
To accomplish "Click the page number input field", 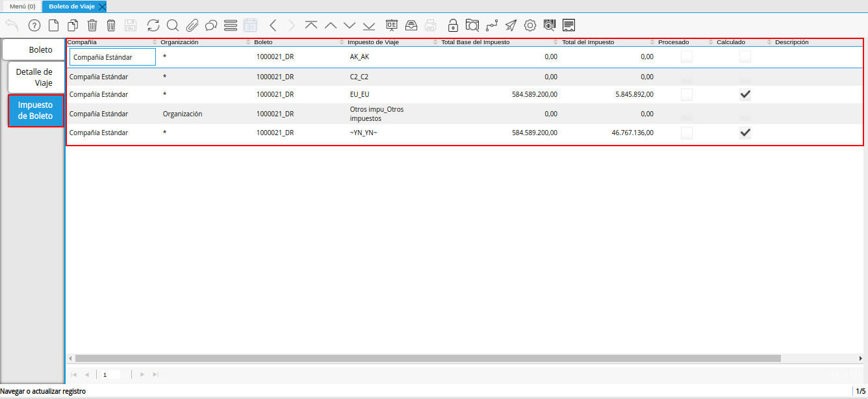I will 110,374.
